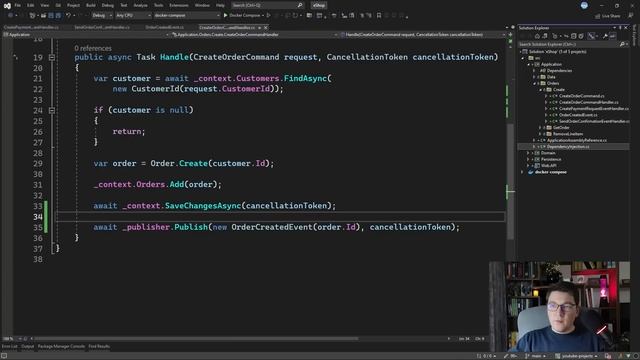Open the Error List tab
Viewport: 640px width, 360px height.
9,347
